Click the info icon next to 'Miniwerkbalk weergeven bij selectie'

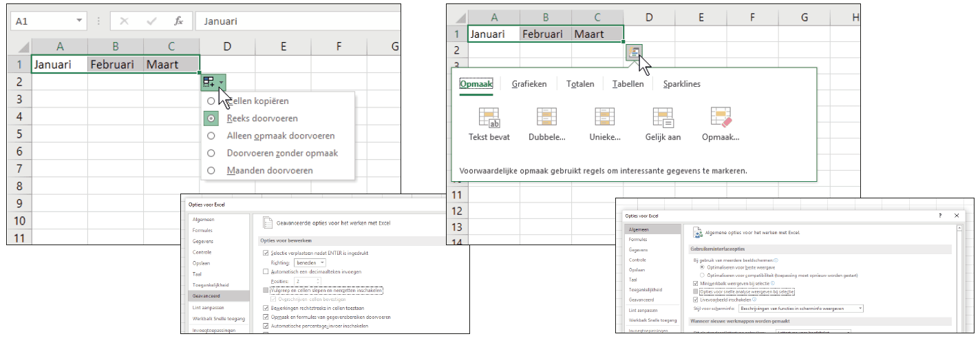pyautogui.click(x=773, y=283)
